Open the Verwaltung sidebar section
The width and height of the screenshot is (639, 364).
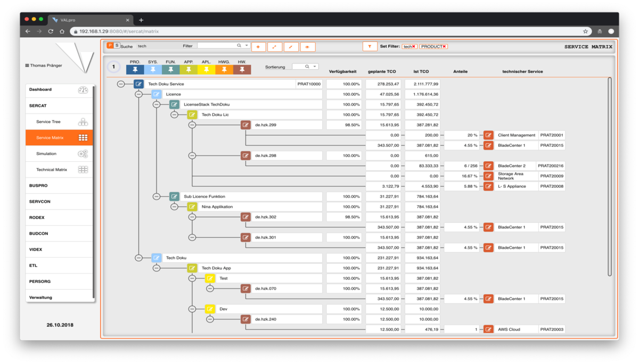59,297
